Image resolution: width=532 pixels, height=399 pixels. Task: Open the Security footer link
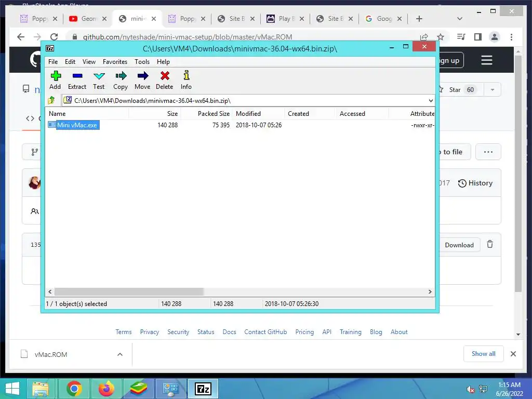coord(178,332)
